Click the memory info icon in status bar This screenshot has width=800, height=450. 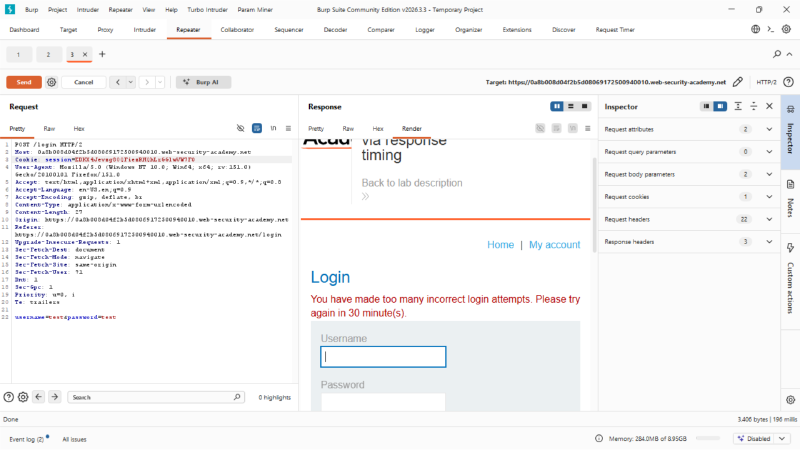point(599,438)
